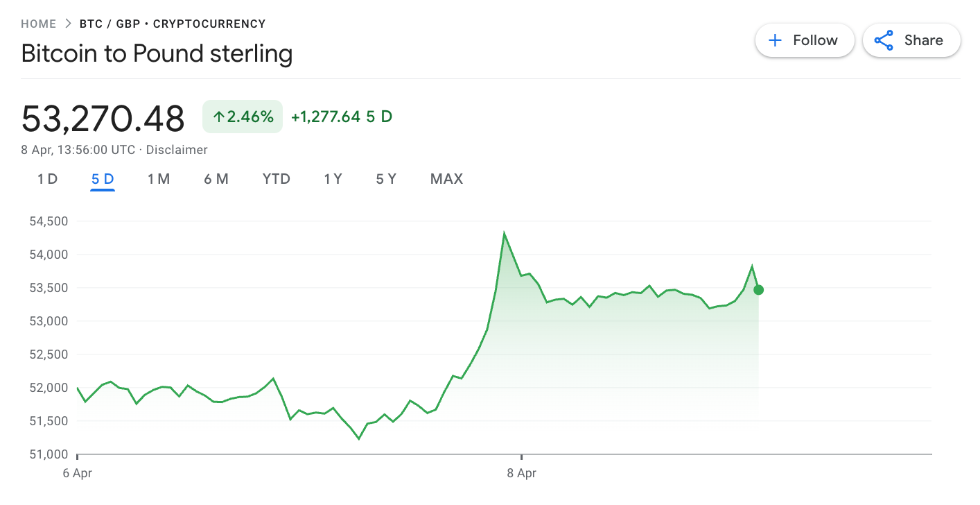Switch to the 1 M range
Screen dimensions: 980x505
159,179
